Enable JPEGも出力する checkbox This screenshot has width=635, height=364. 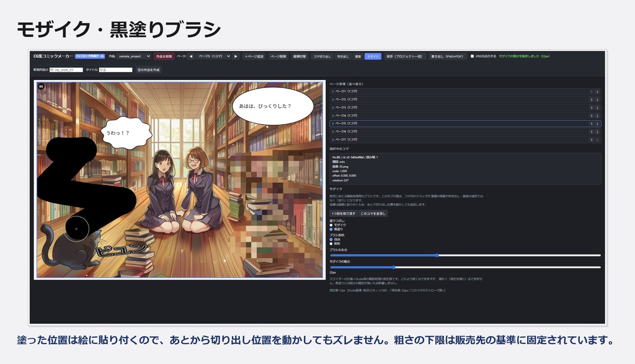472,56
